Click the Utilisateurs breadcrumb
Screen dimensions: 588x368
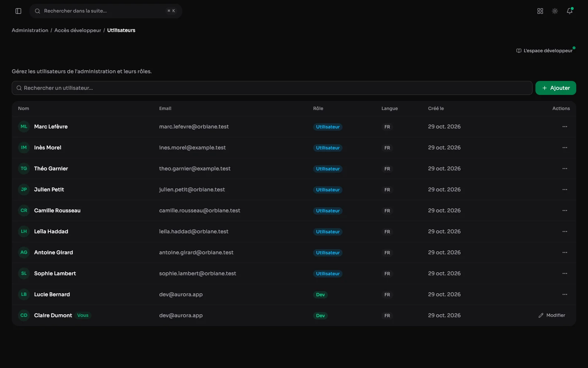[x=121, y=30]
